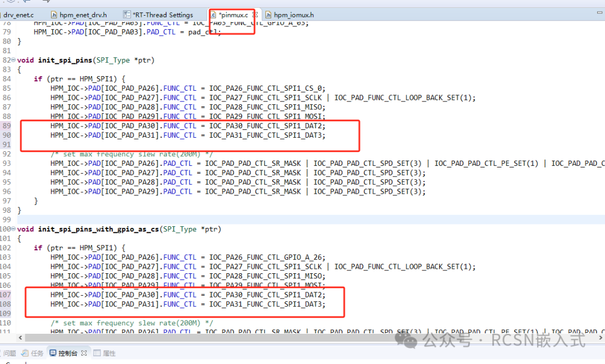This screenshot has width=605, height=364.
Task: Click the RT-Thread Settings tab icon
Action: 127,15
